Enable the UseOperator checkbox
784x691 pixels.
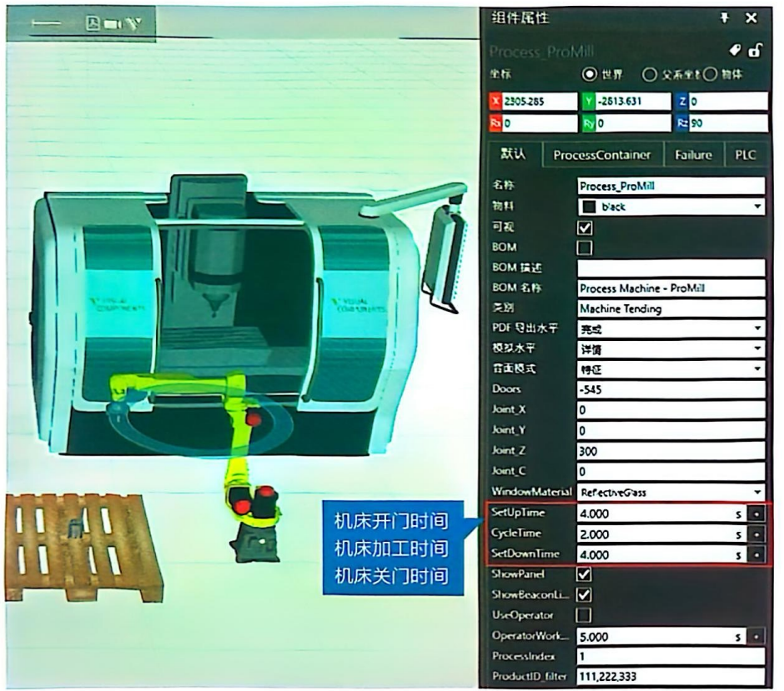click(584, 615)
